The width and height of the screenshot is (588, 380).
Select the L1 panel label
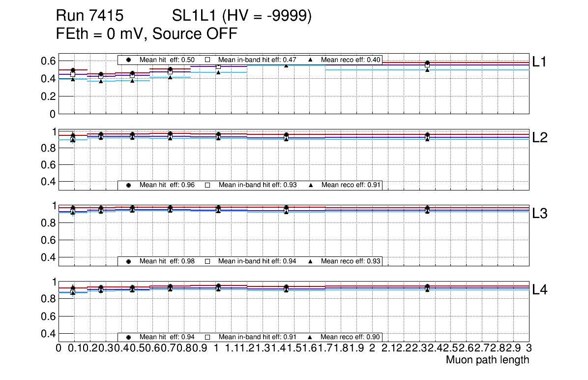540,62
